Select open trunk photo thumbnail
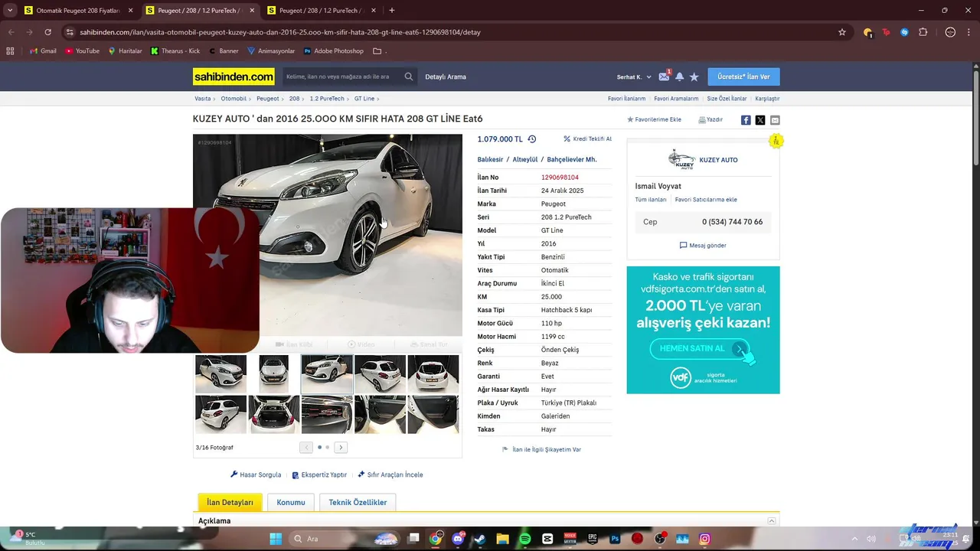Image resolution: width=980 pixels, height=551 pixels. [x=274, y=415]
